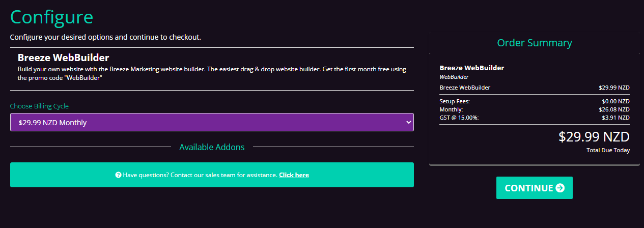Open the billing cycle dropdown

(211, 122)
